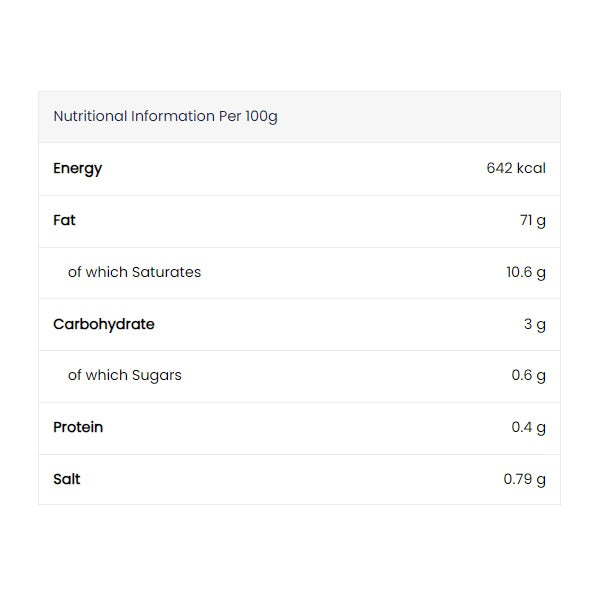Click the 0.79 g salt value
The height and width of the screenshot is (600, 600).
coord(524,479)
